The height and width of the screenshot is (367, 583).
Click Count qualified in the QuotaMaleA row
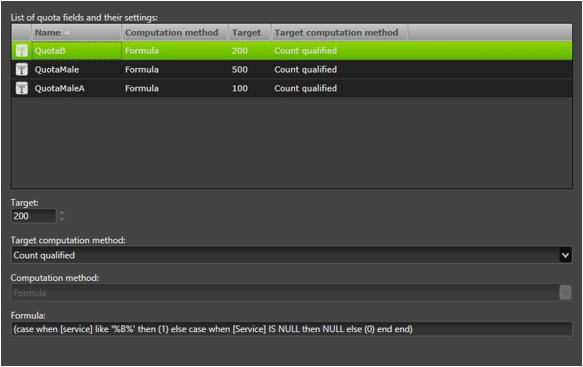point(306,88)
